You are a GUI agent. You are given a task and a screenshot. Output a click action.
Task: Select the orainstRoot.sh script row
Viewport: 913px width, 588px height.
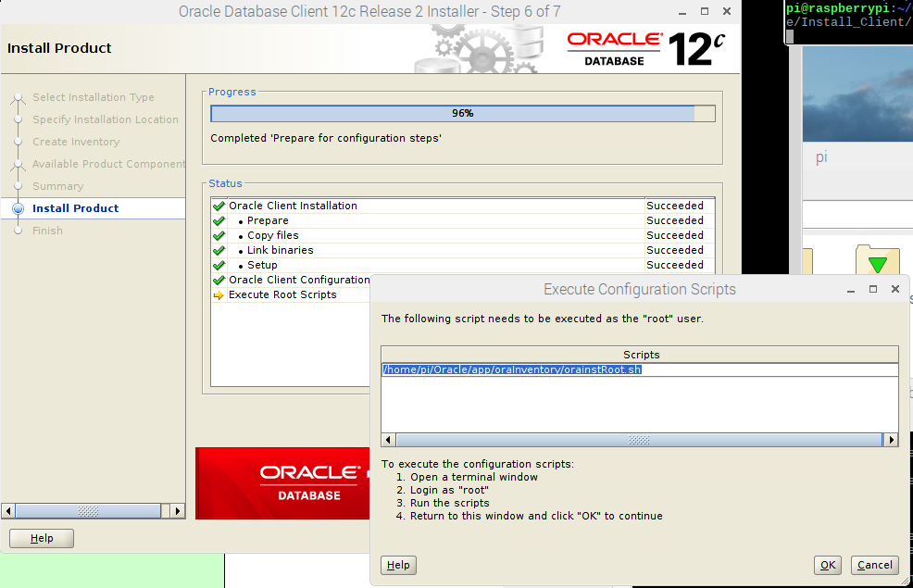639,369
